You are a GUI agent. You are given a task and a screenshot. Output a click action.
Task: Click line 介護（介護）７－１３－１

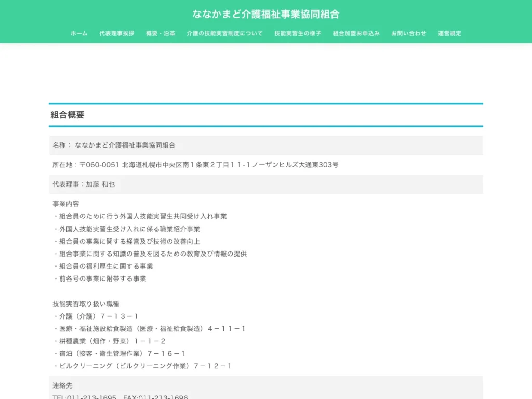(x=96, y=316)
